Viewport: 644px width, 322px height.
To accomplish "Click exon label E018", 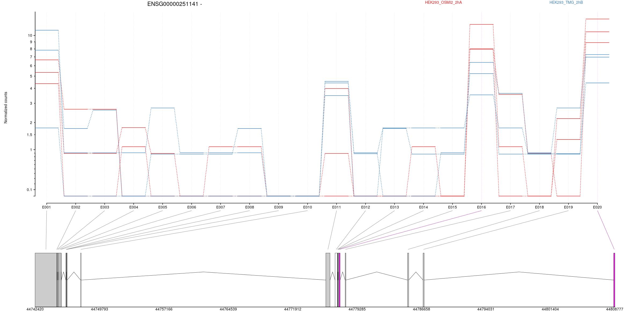I will (539, 207).
